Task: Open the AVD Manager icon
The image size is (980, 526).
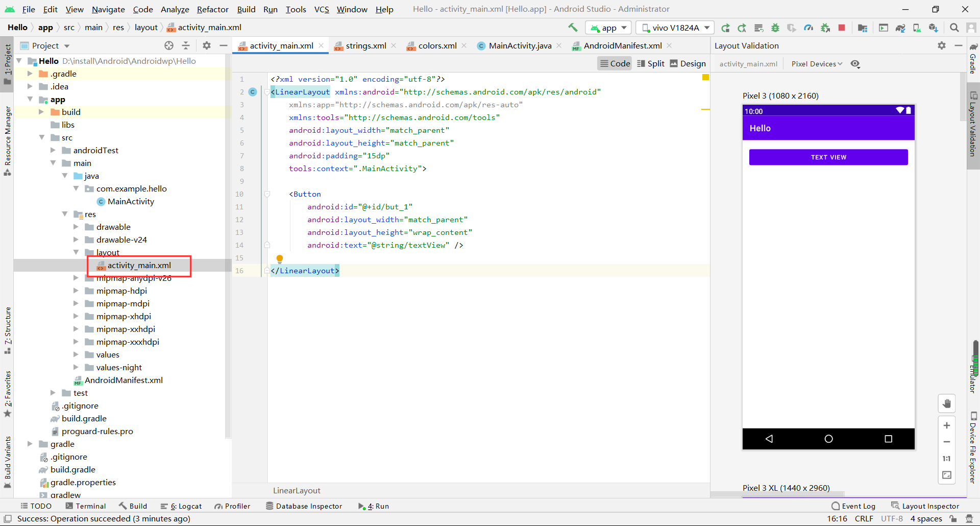Action: coord(917,28)
